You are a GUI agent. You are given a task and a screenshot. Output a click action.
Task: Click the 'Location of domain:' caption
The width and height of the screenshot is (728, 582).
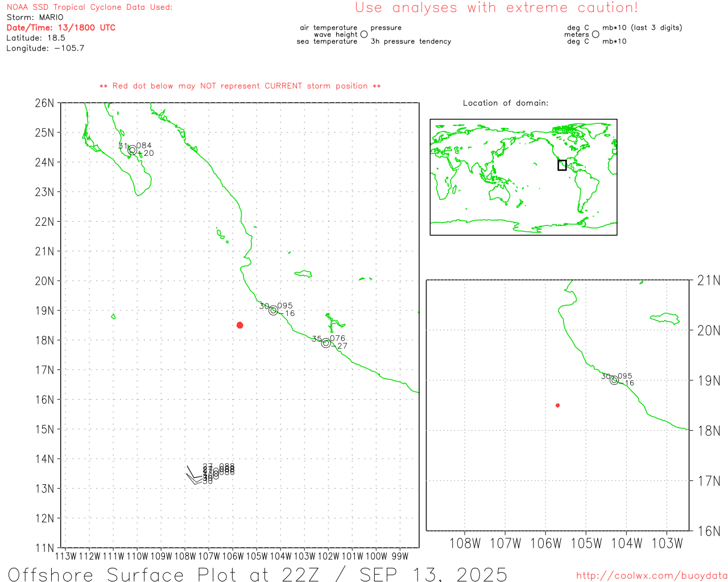tap(506, 103)
